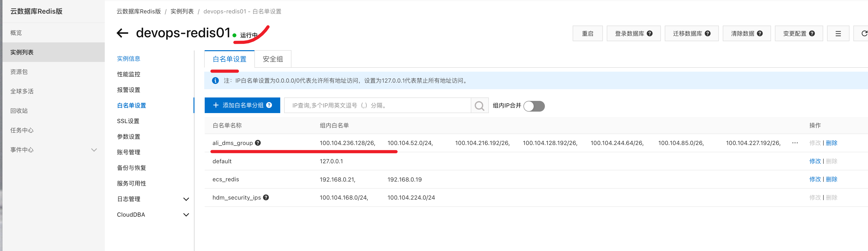
Task: Click the 重启 button
Action: tap(587, 34)
